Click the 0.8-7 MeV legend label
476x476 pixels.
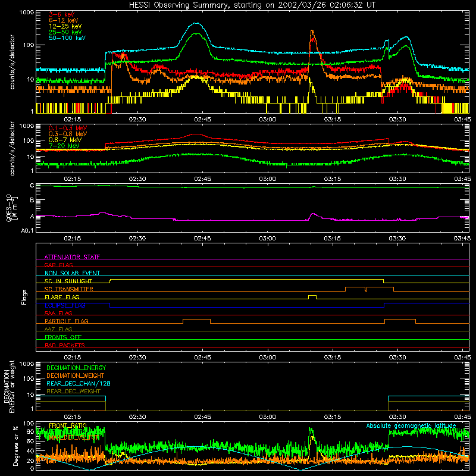(65, 140)
